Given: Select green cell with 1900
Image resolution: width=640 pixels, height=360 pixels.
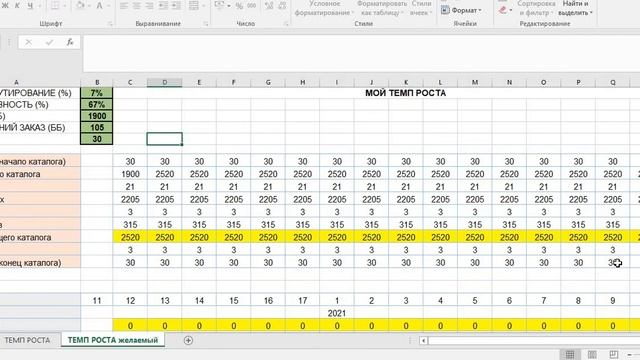Looking at the screenshot, I should [x=97, y=116].
